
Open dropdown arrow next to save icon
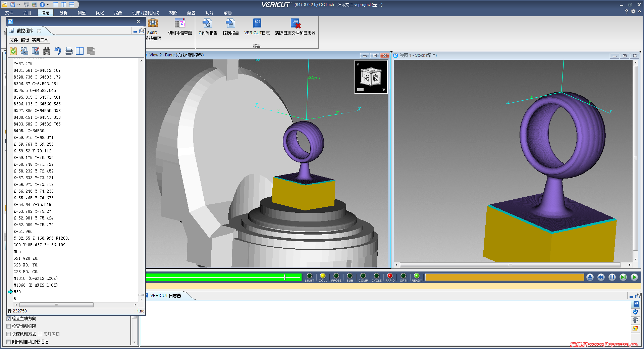pyautogui.click(x=18, y=5)
